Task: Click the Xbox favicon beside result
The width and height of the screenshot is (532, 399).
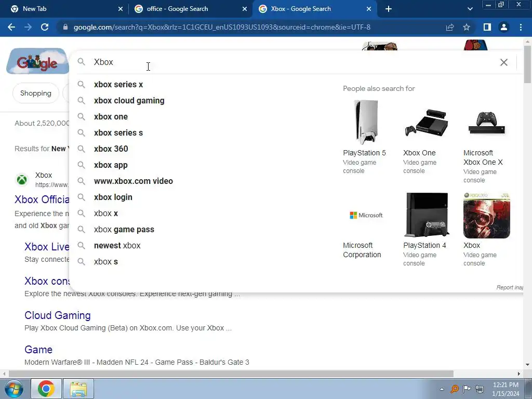Action: pos(22,179)
